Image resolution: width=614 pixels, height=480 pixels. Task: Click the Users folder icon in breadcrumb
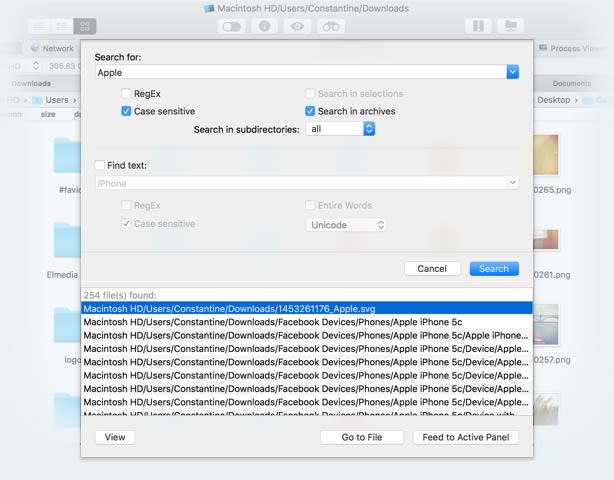click(37, 100)
